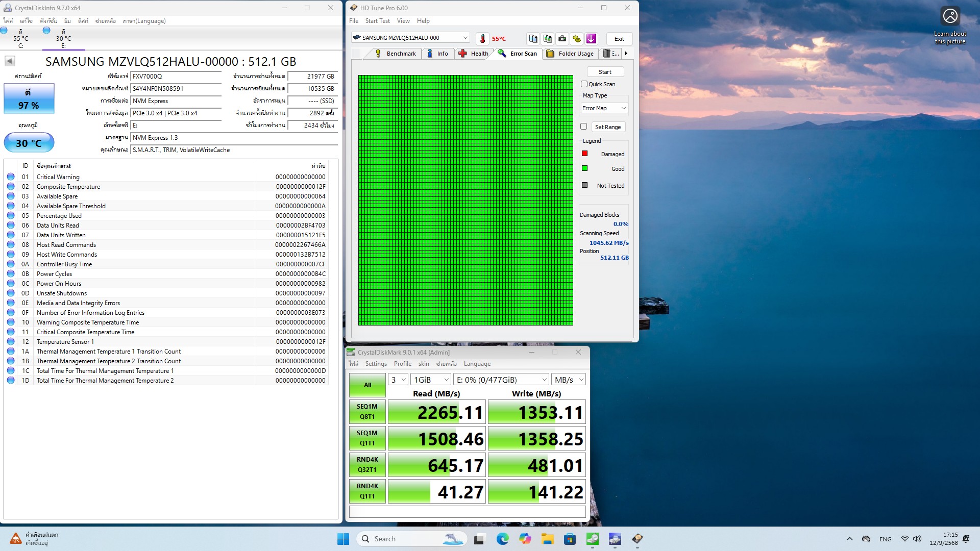Switch to CrystalDiskMark taskbar icon
This screenshot has height=551, width=980.
pos(592,539)
